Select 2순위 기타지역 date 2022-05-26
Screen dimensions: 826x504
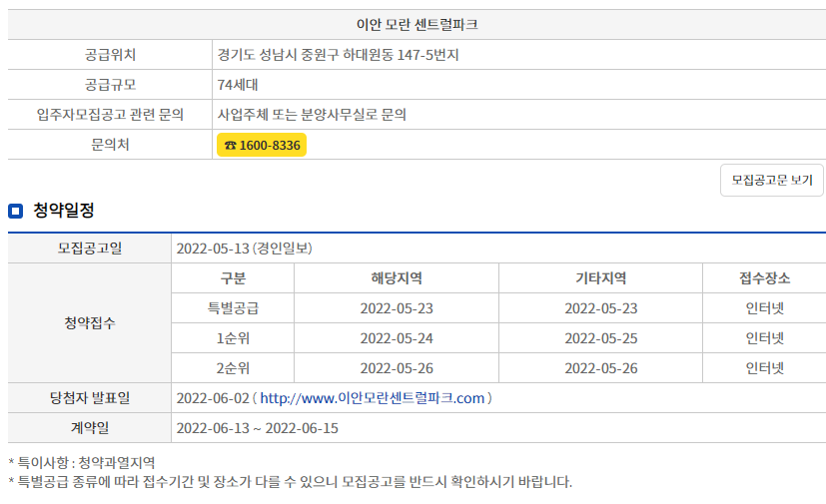[601, 368]
